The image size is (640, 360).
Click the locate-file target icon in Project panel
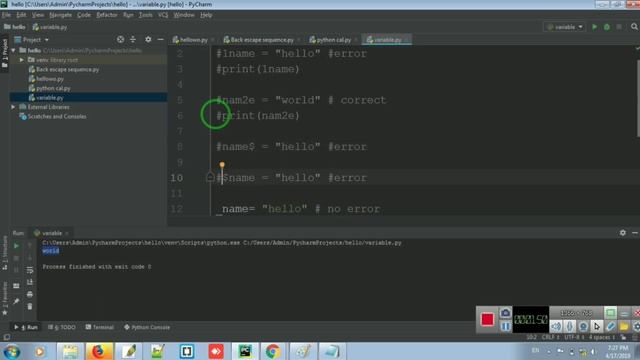pos(120,40)
